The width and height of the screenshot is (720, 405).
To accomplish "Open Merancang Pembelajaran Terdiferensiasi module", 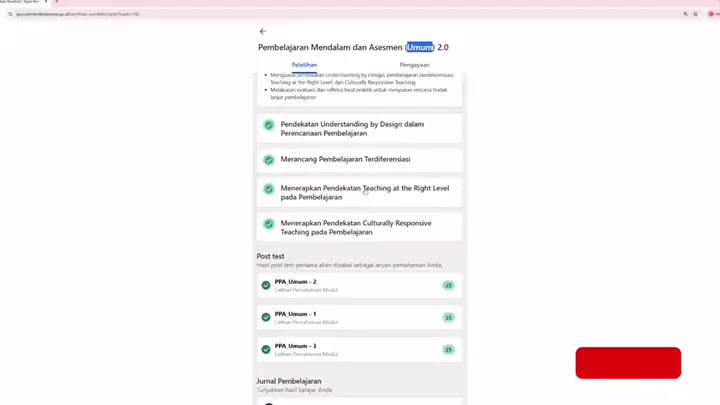I will (345, 159).
